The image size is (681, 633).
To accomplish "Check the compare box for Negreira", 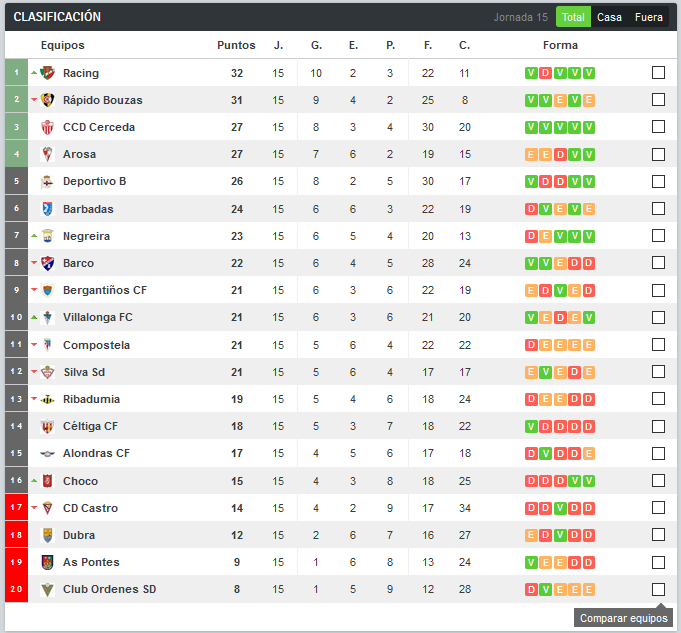I will [658, 236].
